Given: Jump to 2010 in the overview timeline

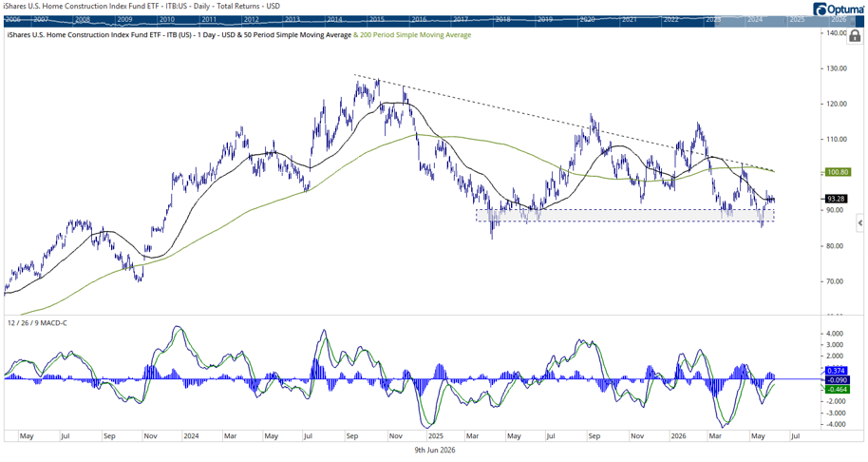Looking at the screenshot, I should (x=166, y=19).
